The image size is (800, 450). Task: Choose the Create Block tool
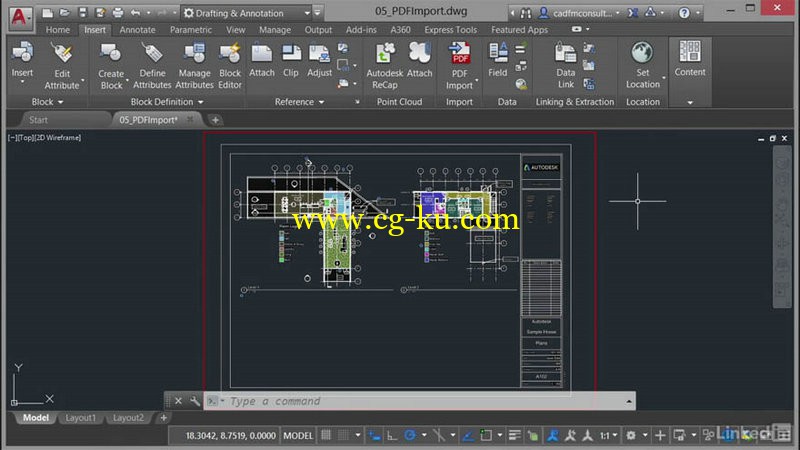[x=111, y=66]
